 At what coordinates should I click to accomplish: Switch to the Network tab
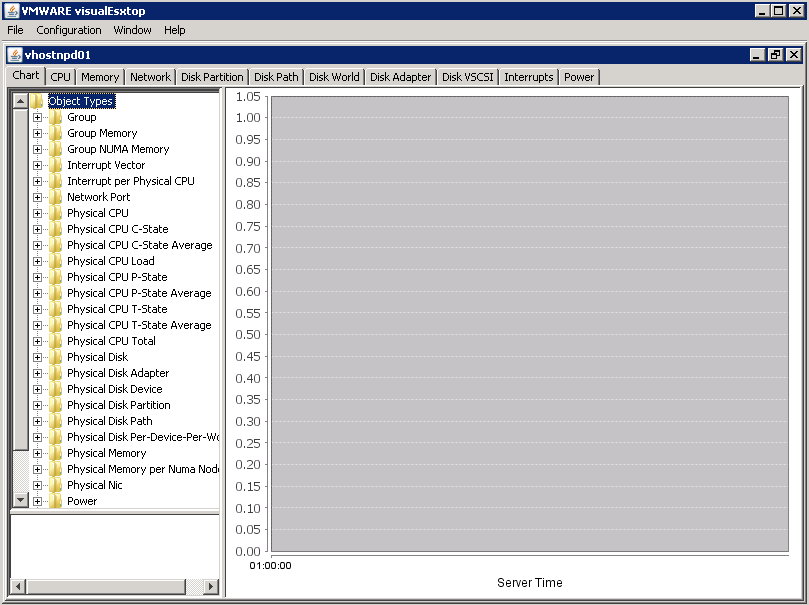tap(150, 77)
